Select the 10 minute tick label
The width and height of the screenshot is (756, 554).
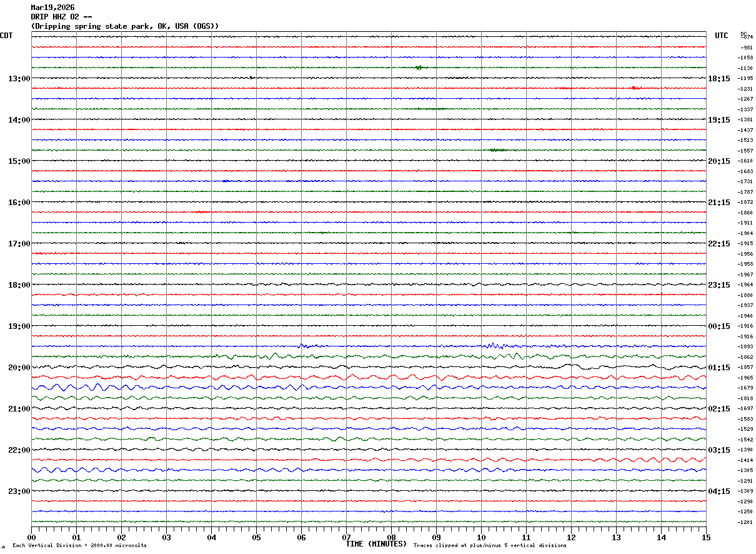coord(481,537)
